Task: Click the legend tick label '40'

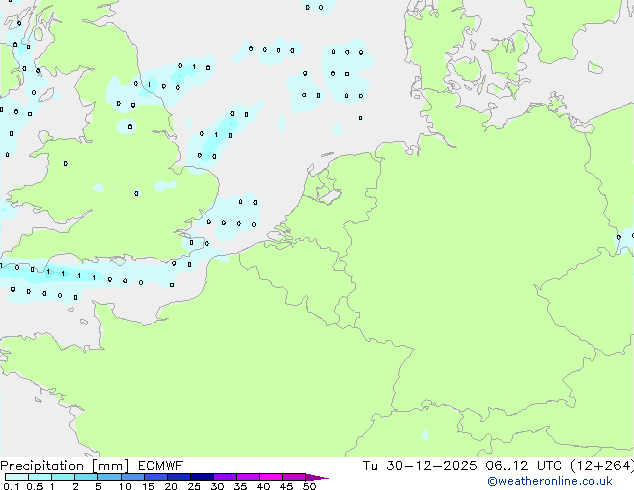Action: point(263,486)
